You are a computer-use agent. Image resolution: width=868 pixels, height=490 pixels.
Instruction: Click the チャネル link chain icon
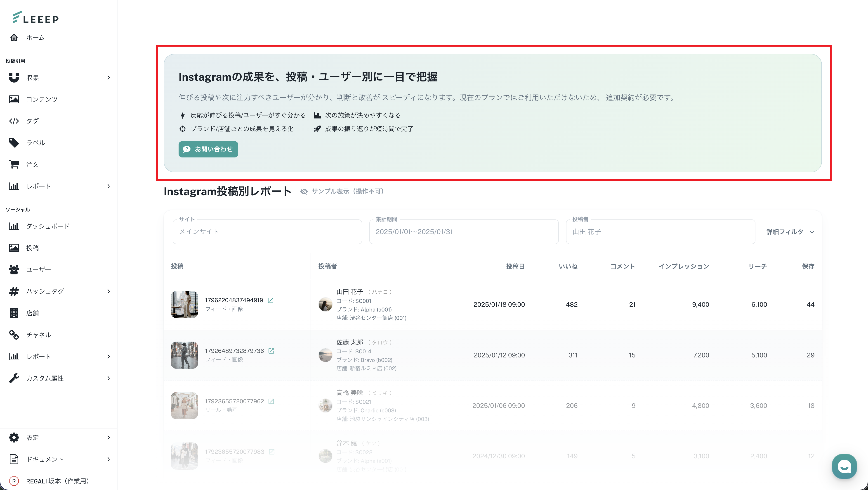click(14, 335)
